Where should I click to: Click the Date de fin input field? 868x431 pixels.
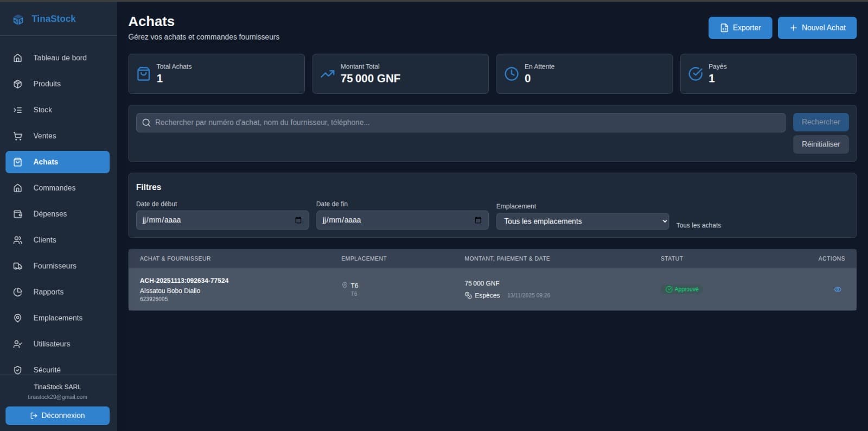tap(403, 220)
